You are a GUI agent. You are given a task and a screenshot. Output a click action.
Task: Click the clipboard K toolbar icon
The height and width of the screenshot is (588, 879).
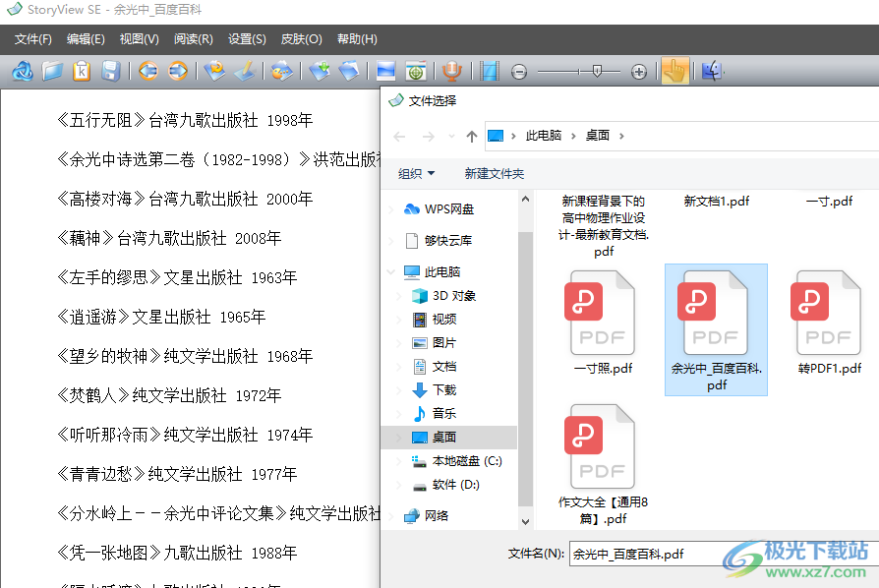pos(82,72)
